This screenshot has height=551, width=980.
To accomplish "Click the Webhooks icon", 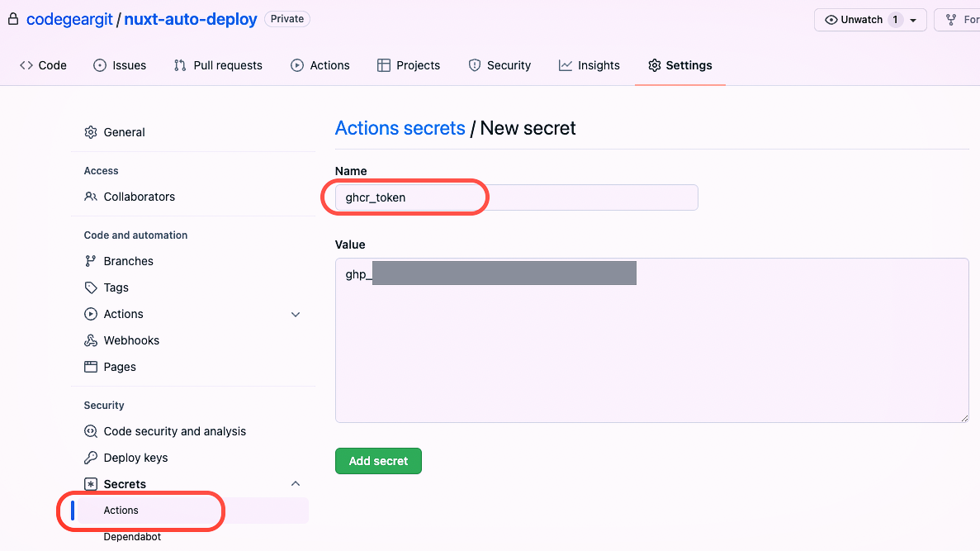I will (91, 340).
